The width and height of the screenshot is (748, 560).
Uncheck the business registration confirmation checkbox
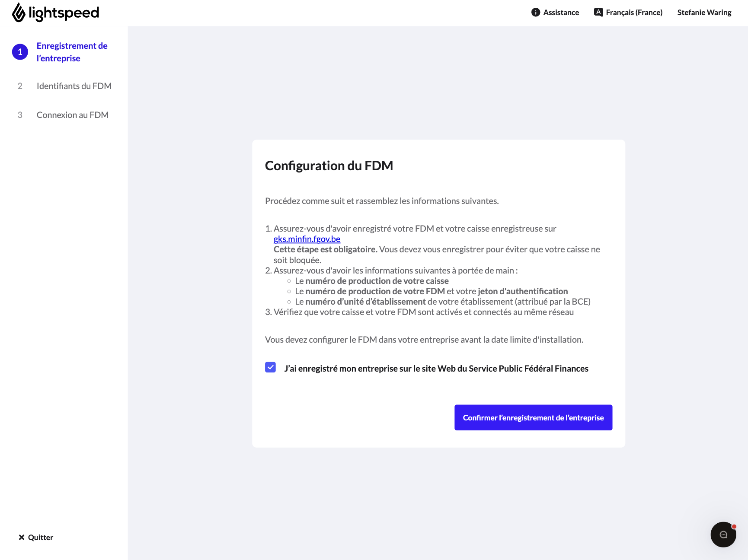(x=271, y=367)
